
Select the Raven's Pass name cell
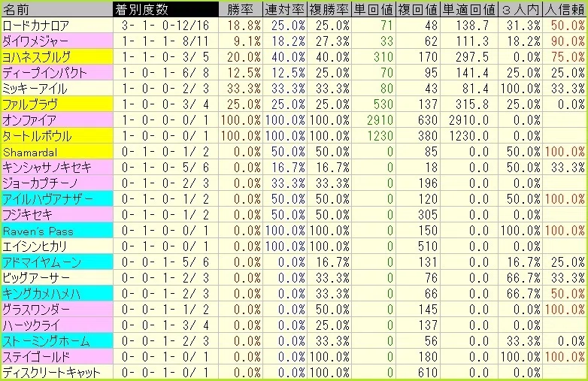[x=56, y=231]
